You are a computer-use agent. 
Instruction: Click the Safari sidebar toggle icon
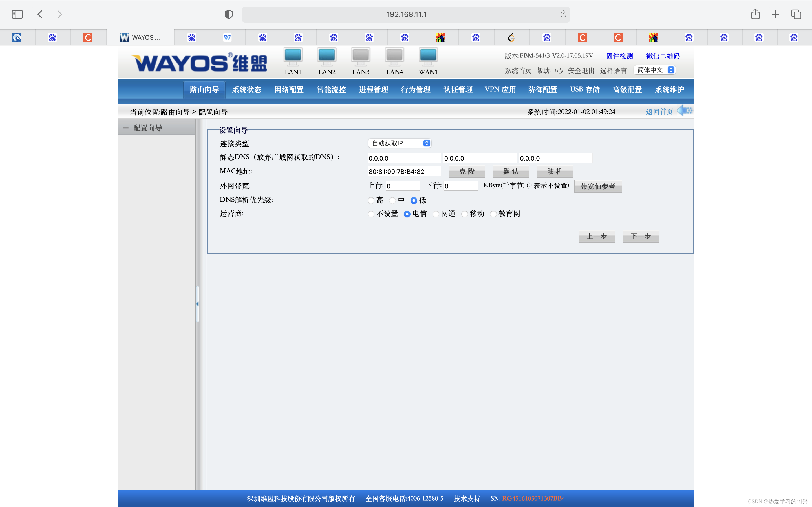click(x=17, y=14)
